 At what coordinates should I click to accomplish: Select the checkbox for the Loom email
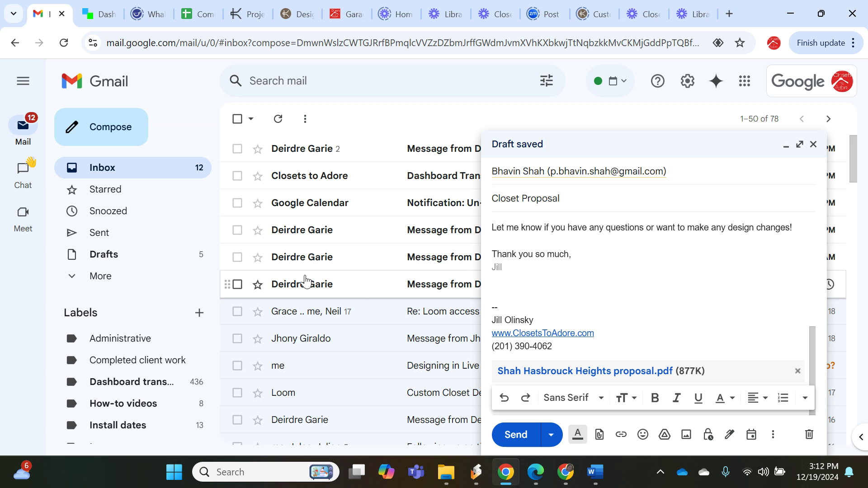[x=237, y=393]
